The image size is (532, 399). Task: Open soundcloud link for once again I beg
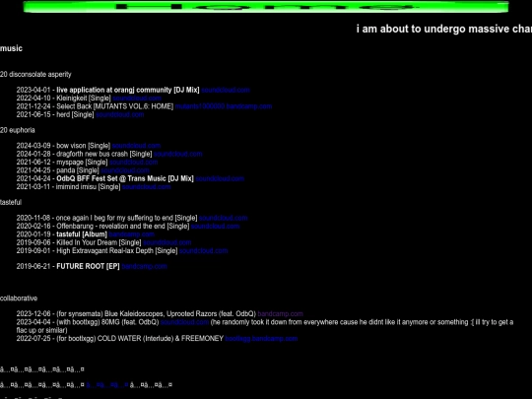click(x=224, y=218)
